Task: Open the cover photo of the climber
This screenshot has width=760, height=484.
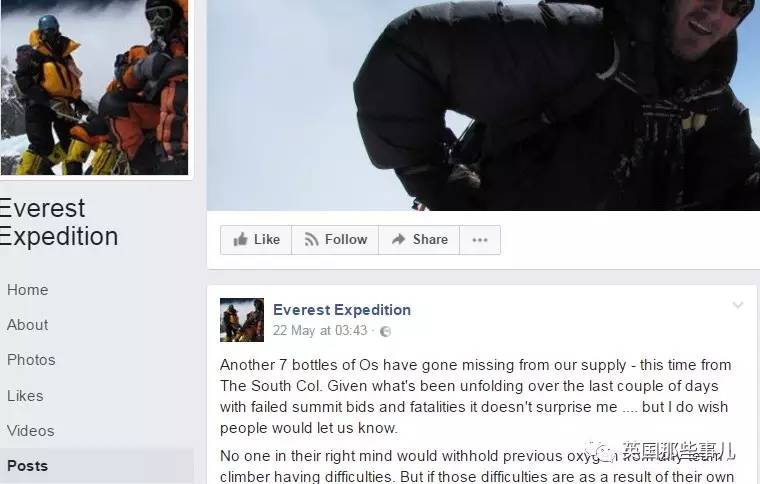Action: pyautogui.click(x=483, y=105)
